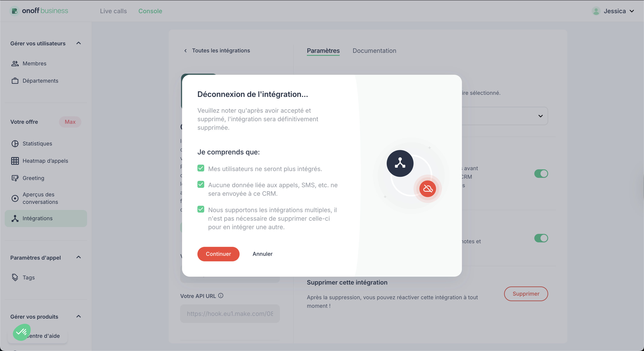Click Jessica's avatar icon

(x=596, y=11)
